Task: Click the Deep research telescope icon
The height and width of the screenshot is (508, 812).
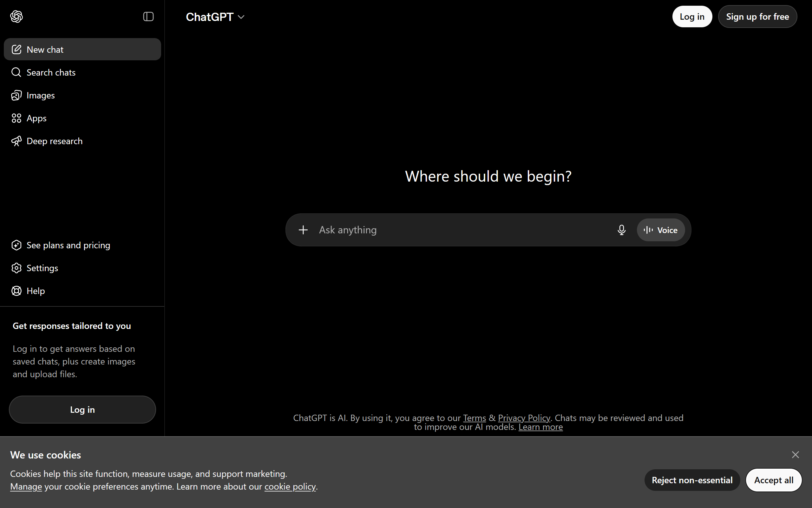Action: coord(16,141)
